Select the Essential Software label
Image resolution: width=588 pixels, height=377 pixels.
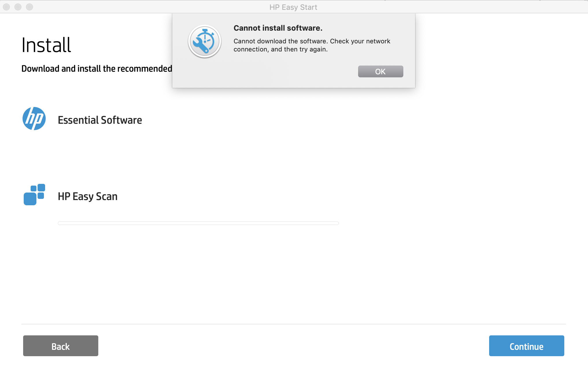(100, 120)
